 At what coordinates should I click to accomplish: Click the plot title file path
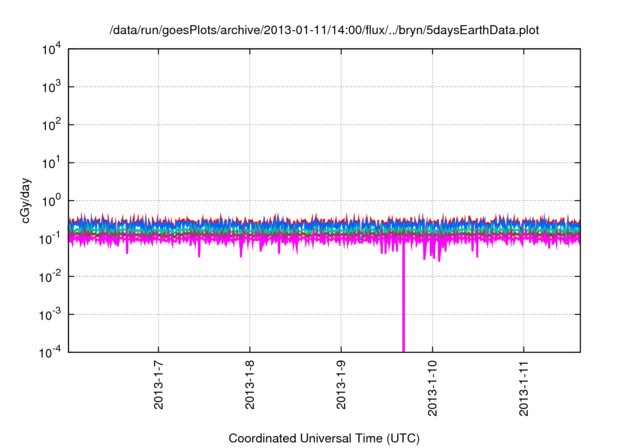click(324, 30)
